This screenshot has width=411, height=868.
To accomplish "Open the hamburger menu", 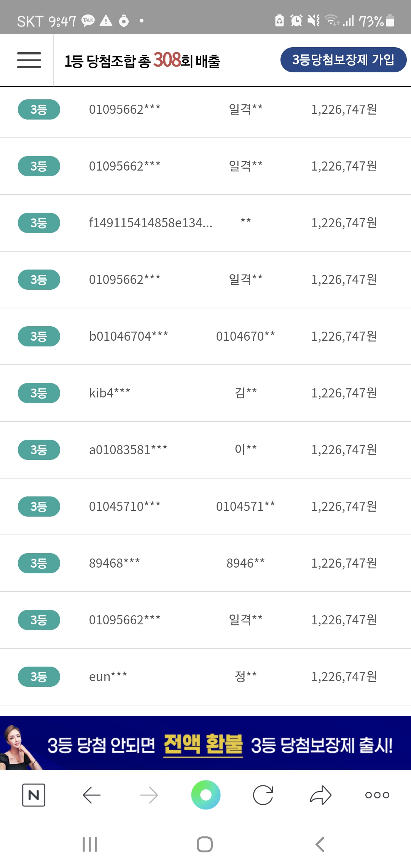I will [x=29, y=60].
